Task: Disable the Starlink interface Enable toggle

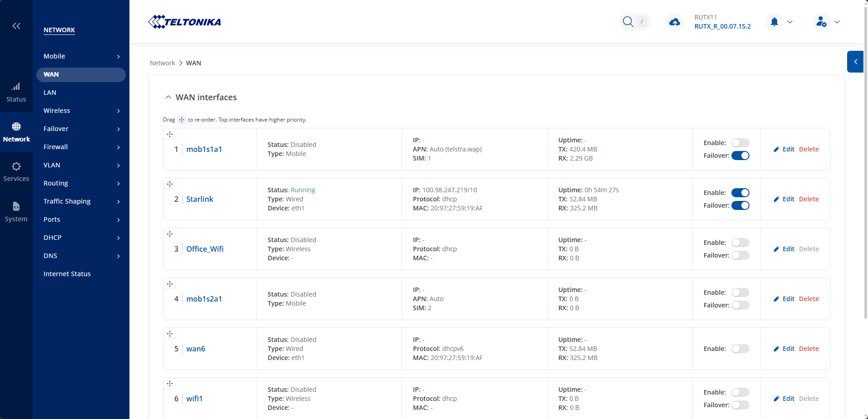Action: coord(740,193)
